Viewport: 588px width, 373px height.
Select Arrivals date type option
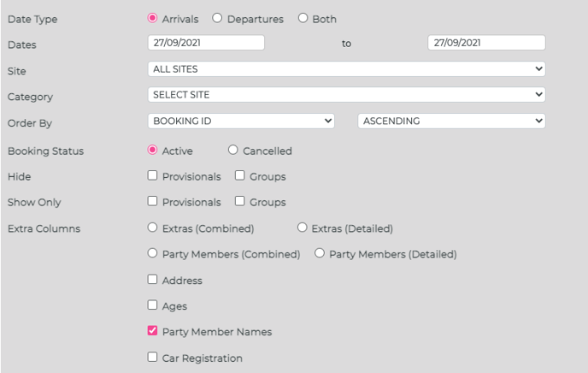[x=152, y=18]
